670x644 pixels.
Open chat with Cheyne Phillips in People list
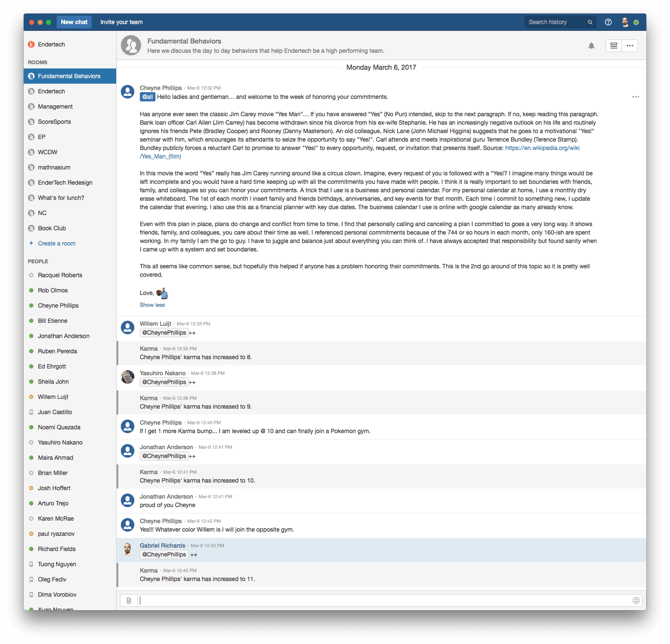pyautogui.click(x=70, y=306)
